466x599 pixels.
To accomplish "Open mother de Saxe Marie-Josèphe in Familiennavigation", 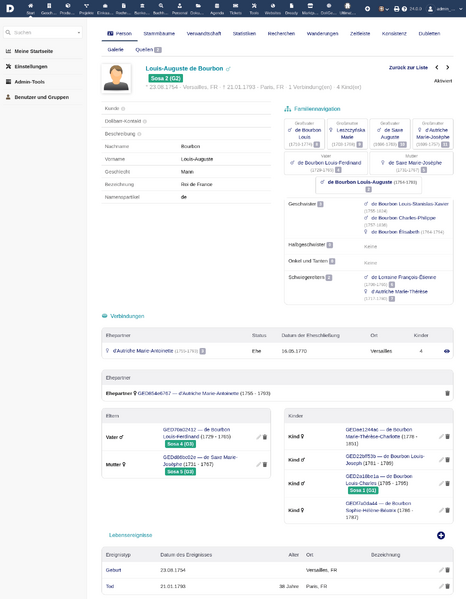I will [x=415, y=163].
